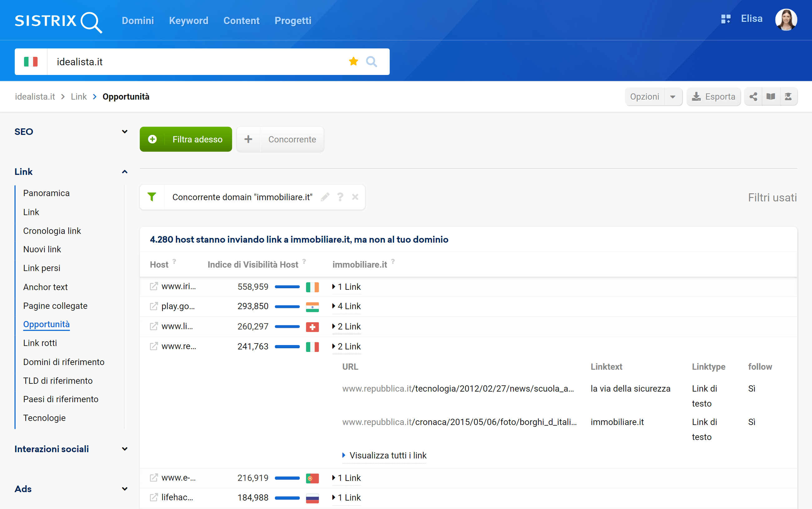Click the Opzioni button
Viewport: 812px width, 509px height.
tap(644, 97)
